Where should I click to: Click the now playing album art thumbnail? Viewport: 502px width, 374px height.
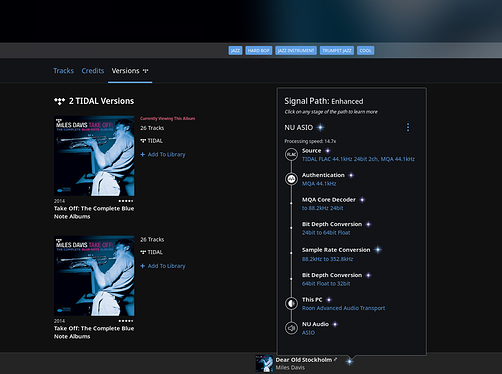pyautogui.click(x=264, y=363)
